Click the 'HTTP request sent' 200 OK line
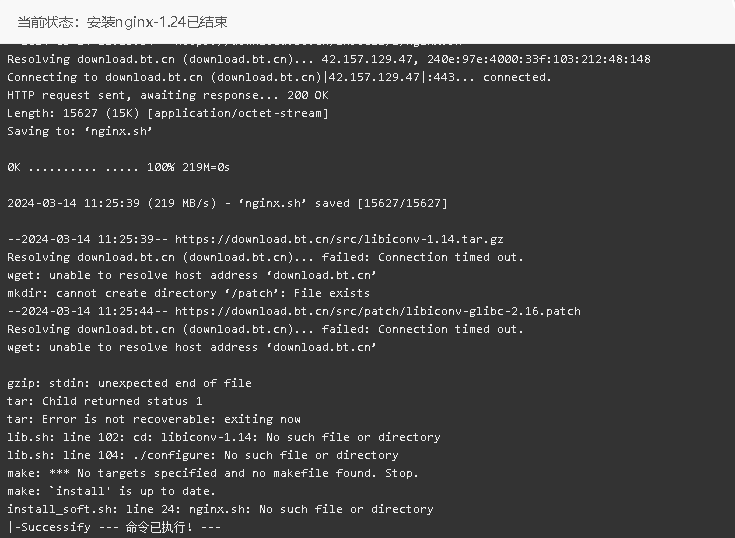The width and height of the screenshot is (735, 538). [168, 95]
